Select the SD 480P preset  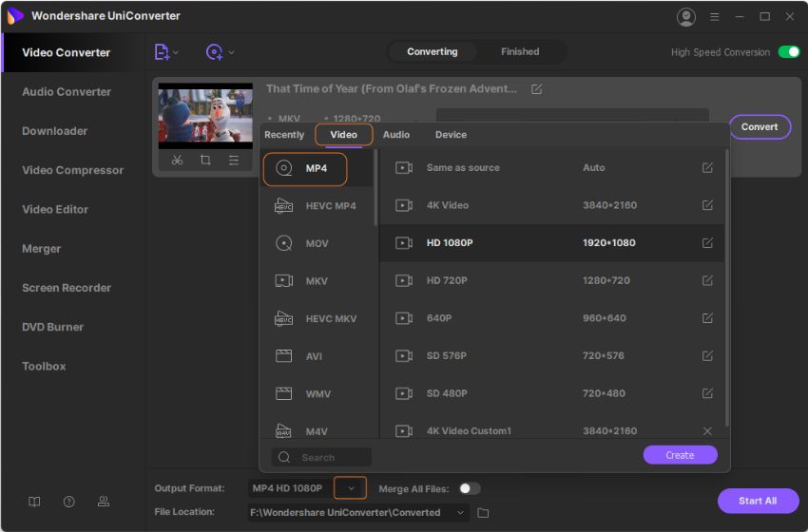pos(551,393)
